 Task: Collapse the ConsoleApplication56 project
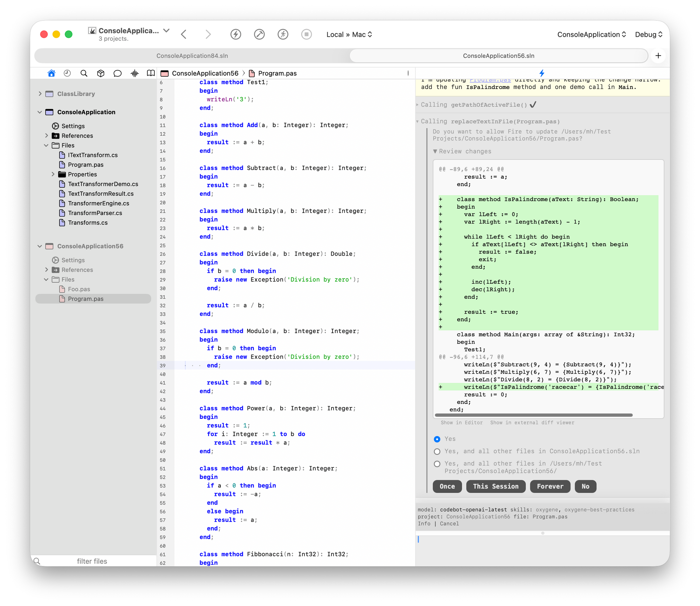[40, 246]
